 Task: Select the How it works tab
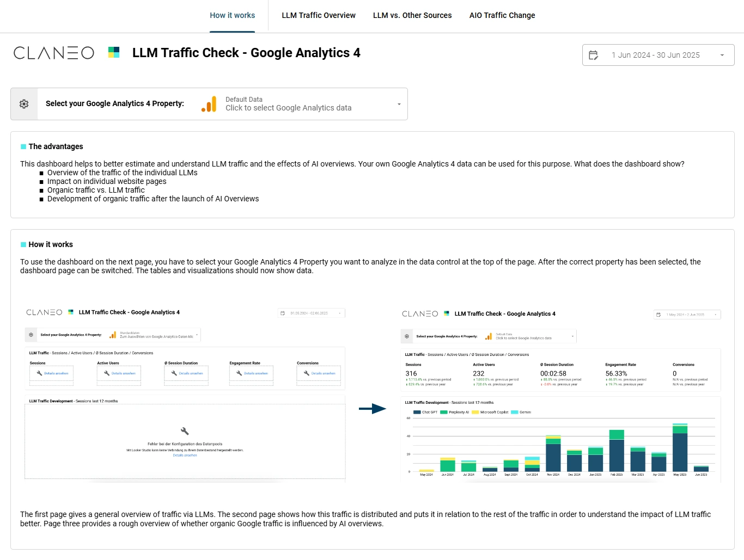tap(233, 15)
